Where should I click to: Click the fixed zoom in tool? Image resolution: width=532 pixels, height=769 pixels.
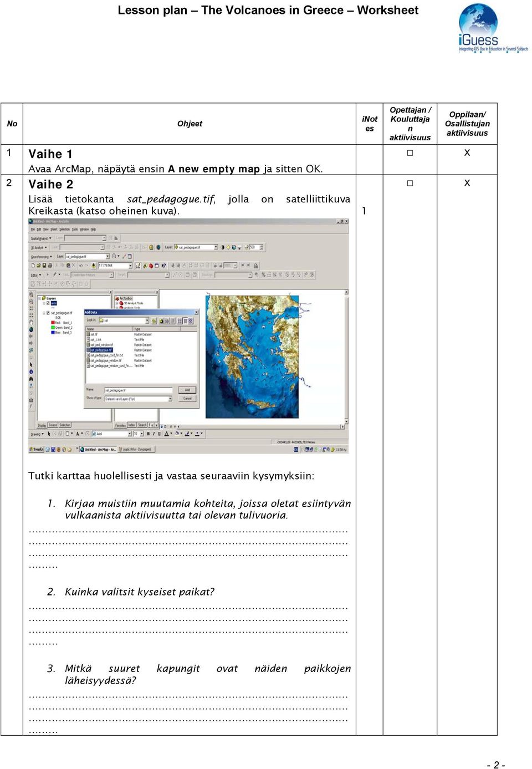(x=31, y=309)
